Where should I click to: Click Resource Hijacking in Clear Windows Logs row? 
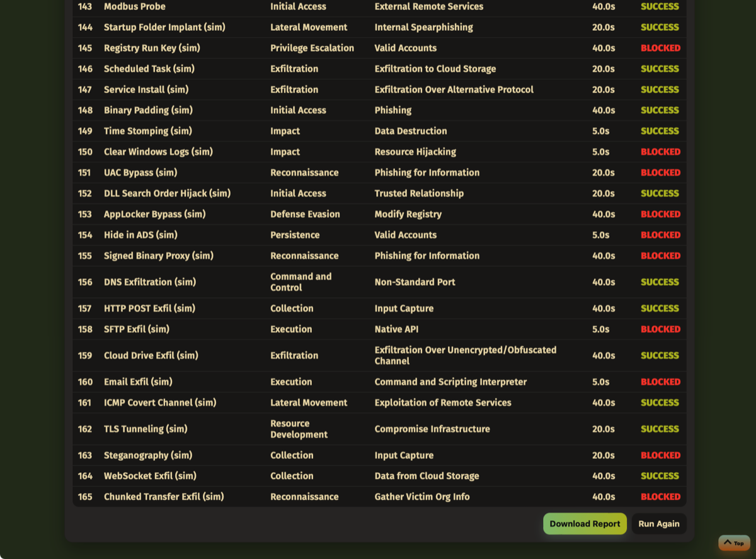[415, 152]
